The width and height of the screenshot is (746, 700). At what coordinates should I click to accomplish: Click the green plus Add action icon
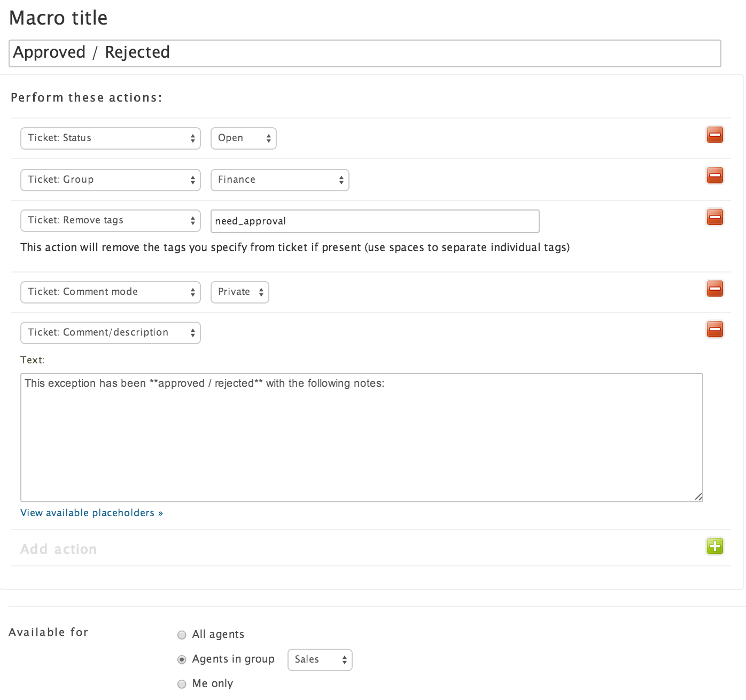coord(714,546)
